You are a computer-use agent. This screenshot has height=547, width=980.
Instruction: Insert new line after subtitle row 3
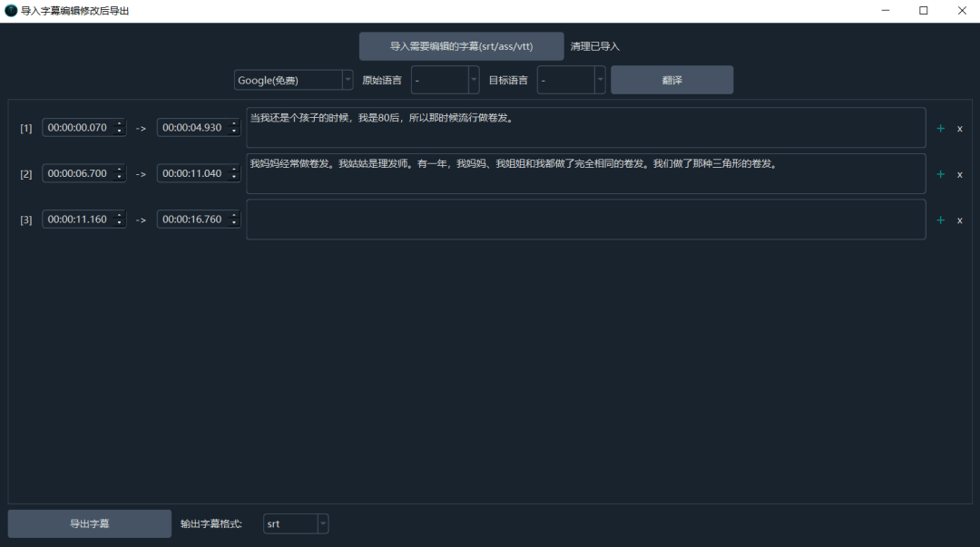tap(940, 220)
